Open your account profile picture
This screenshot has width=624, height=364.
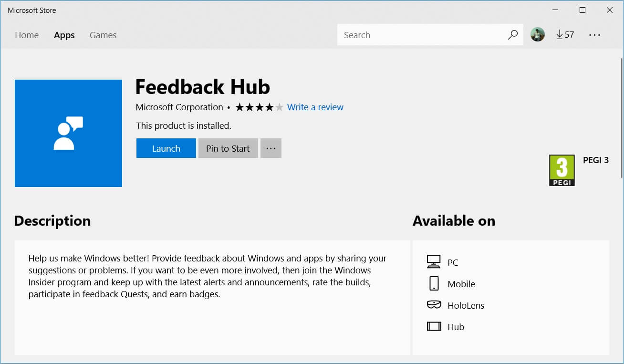click(538, 34)
